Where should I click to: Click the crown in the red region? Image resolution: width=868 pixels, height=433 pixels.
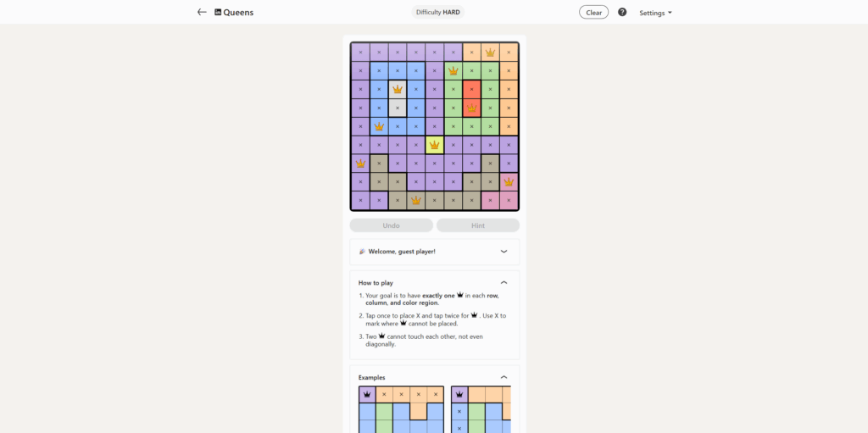point(471,108)
